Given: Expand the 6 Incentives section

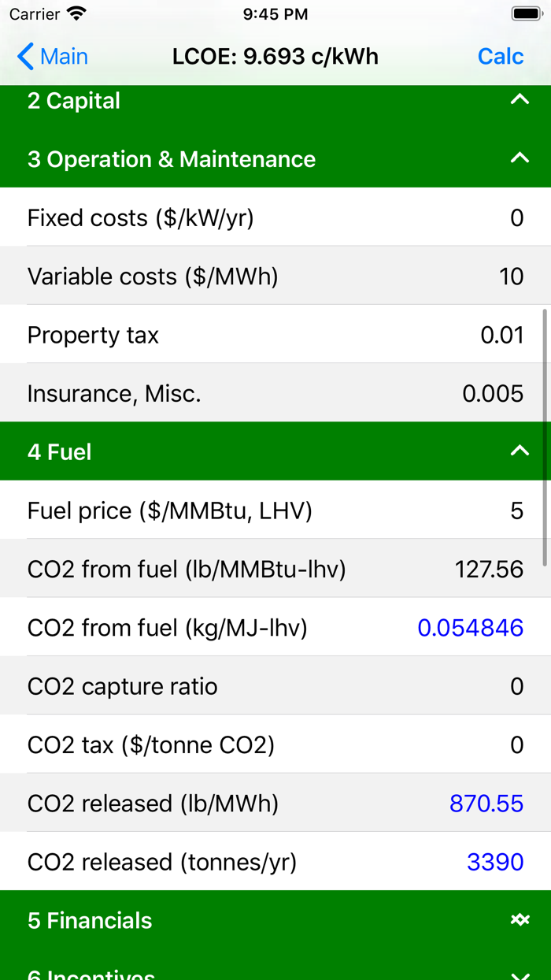Looking at the screenshot, I should [x=520, y=974].
